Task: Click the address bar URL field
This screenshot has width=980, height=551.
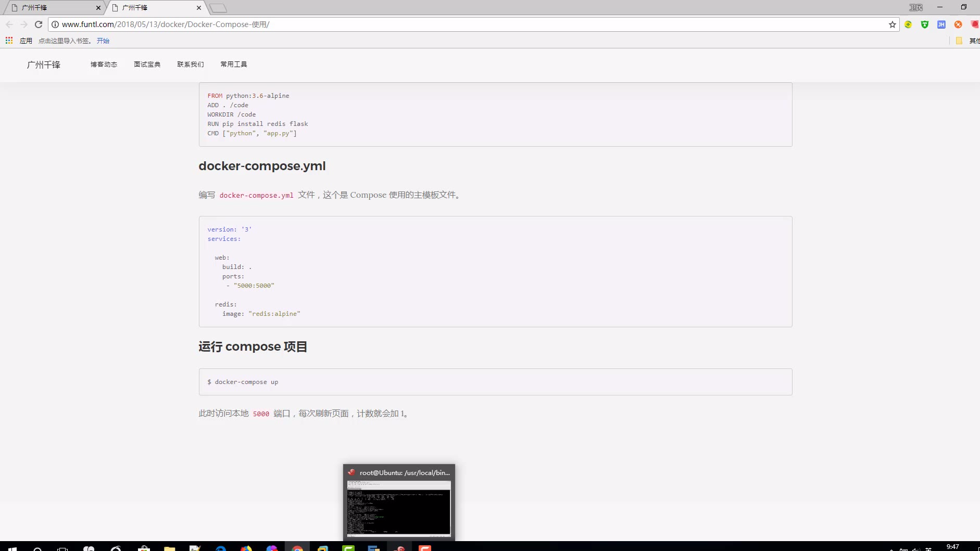Action: click(474, 24)
